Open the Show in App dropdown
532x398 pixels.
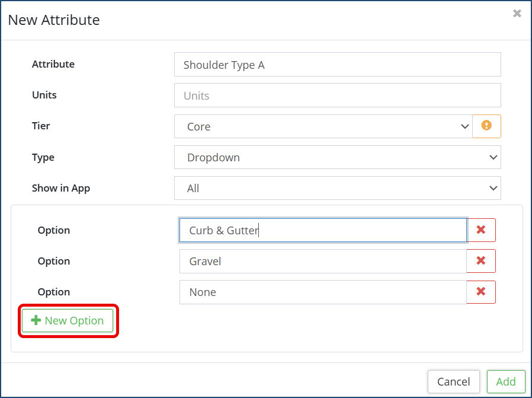click(338, 188)
